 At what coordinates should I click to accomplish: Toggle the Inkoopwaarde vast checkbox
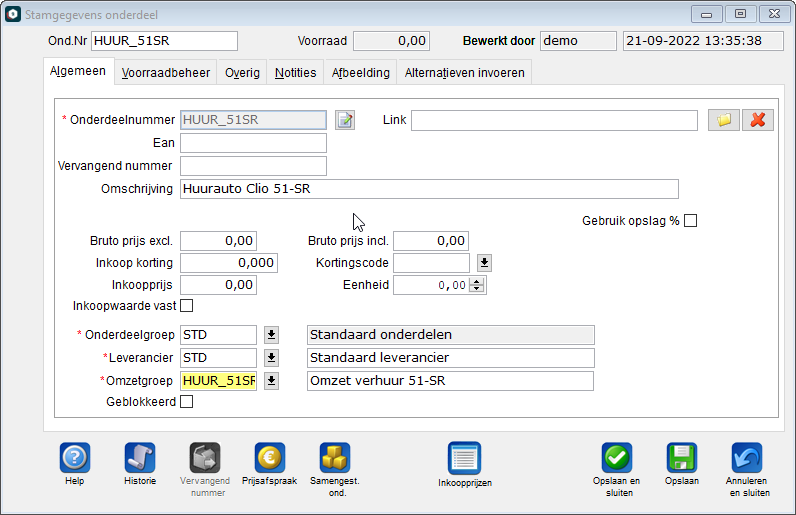pyautogui.click(x=187, y=306)
